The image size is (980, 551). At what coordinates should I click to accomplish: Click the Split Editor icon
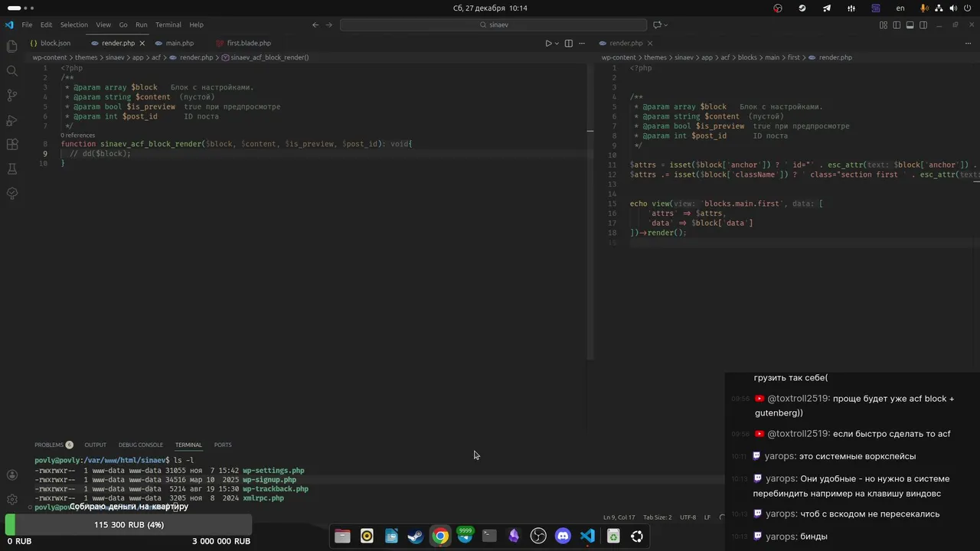tap(568, 44)
